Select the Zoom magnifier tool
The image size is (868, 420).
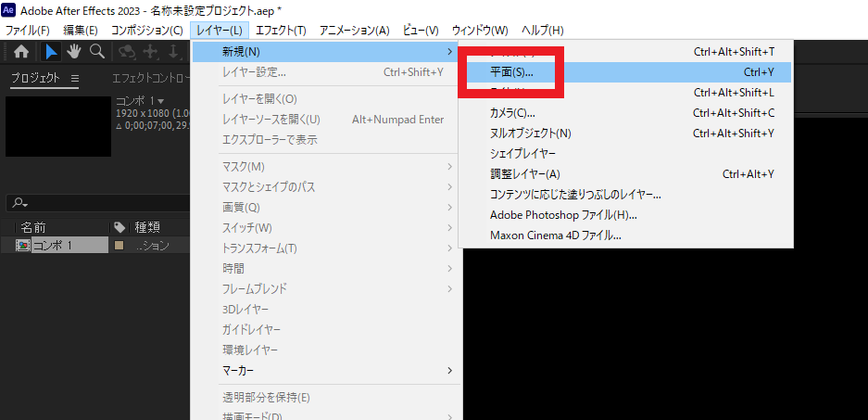click(97, 52)
